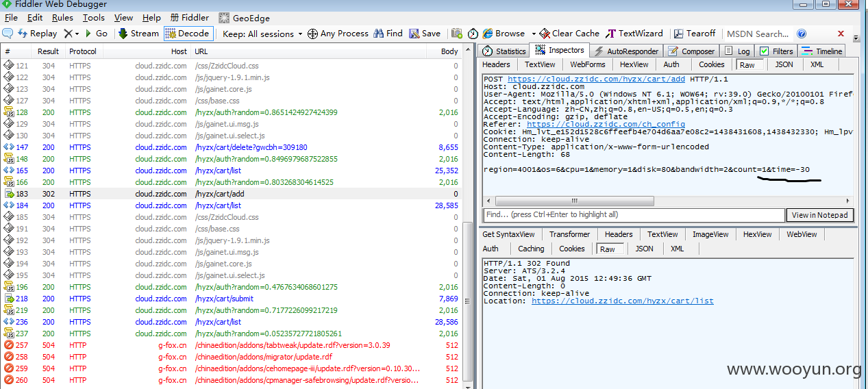The image size is (868, 389).
Task: Click the timer stopwatch icon
Action: (x=473, y=34)
